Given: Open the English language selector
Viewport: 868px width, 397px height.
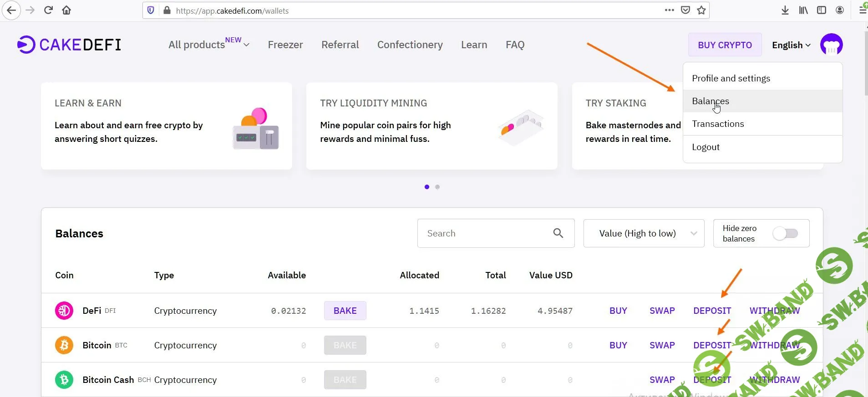Looking at the screenshot, I should [791, 45].
